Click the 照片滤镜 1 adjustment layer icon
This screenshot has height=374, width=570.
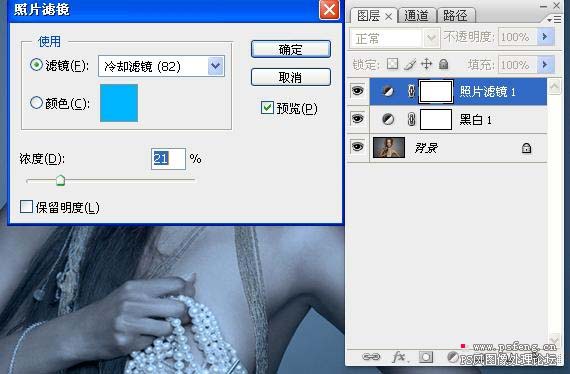388,91
